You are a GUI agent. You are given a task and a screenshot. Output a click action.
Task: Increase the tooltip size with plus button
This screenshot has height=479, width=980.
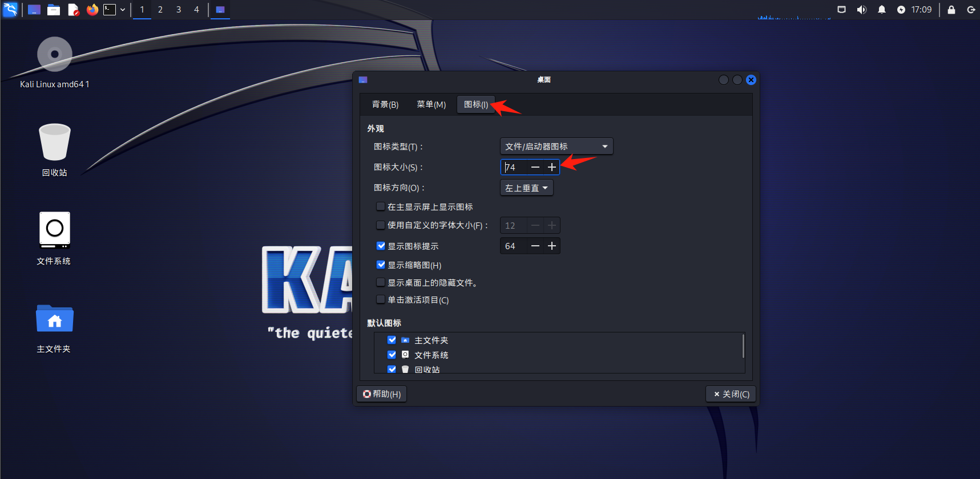pyautogui.click(x=552, y=246)
